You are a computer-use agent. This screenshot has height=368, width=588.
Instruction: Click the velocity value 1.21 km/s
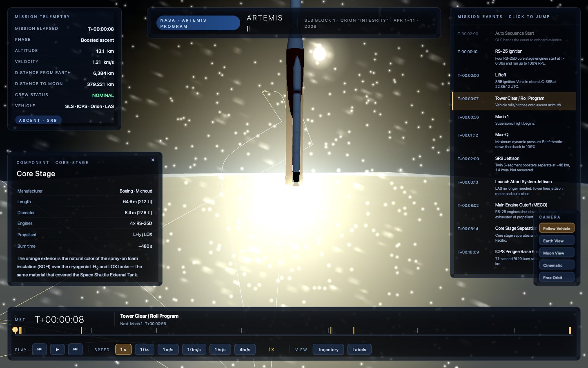point(103,62)
